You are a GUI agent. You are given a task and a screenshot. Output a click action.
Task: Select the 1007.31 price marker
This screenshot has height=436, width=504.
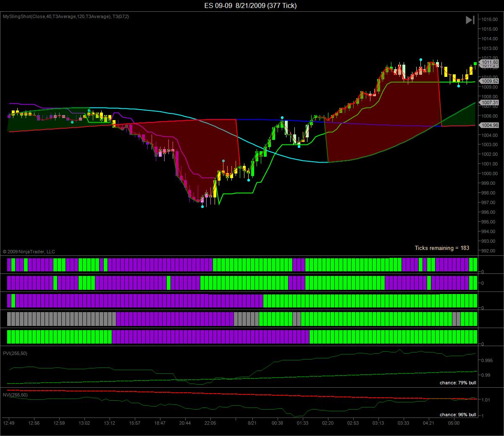pyautogui.click(x=490, y=102)
